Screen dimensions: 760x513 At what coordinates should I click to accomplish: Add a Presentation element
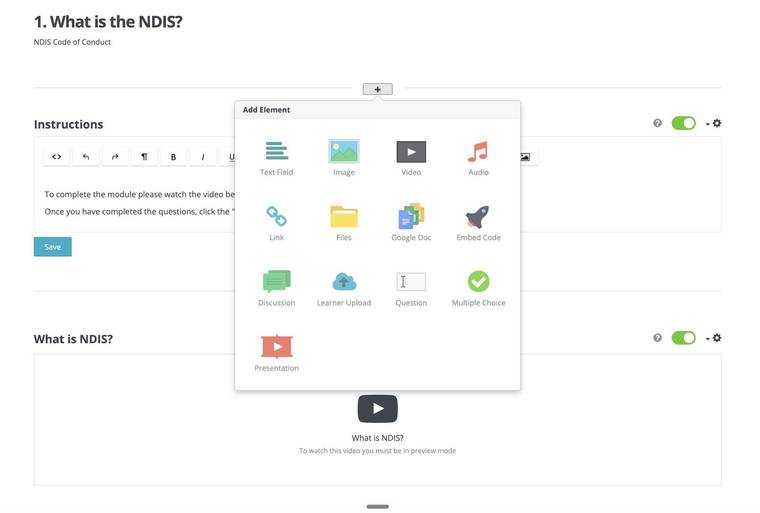click(276, 354)
